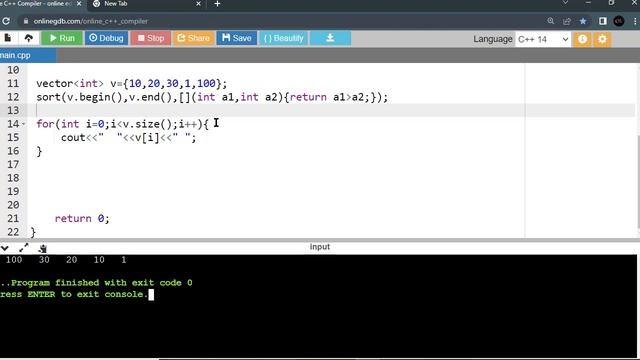The height and width of the screenshot is (360, 640).
Task: Place cursor on the vector<int> declaration line
Action: point(131,83)
